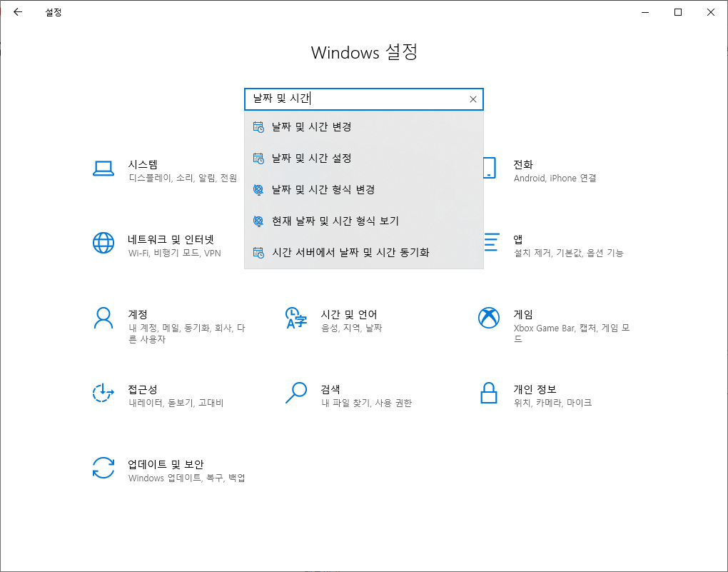Open the 시간 및 언어 title

[x=349, y=315]
